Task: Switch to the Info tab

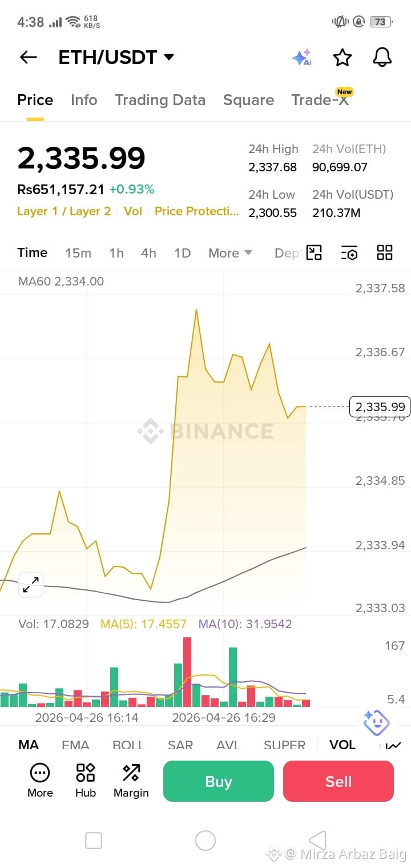Action: [x=84, y=100]
